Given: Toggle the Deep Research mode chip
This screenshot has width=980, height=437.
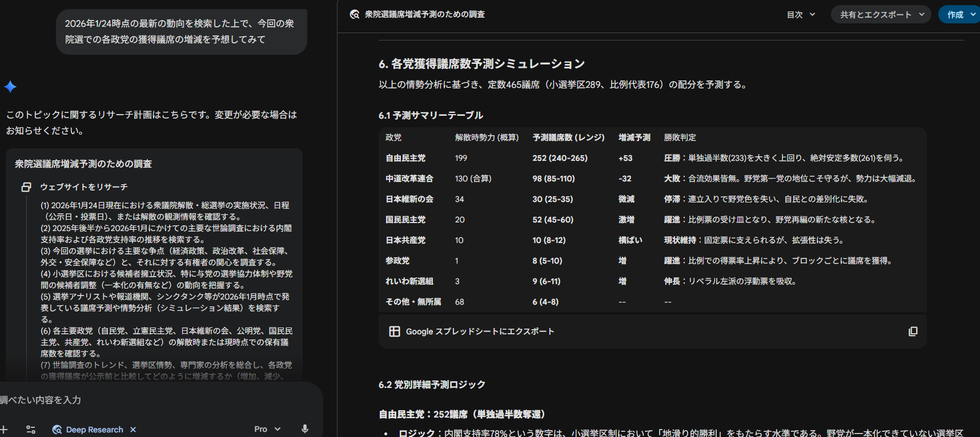Looking at the screenshot, I should click(89, 430).
